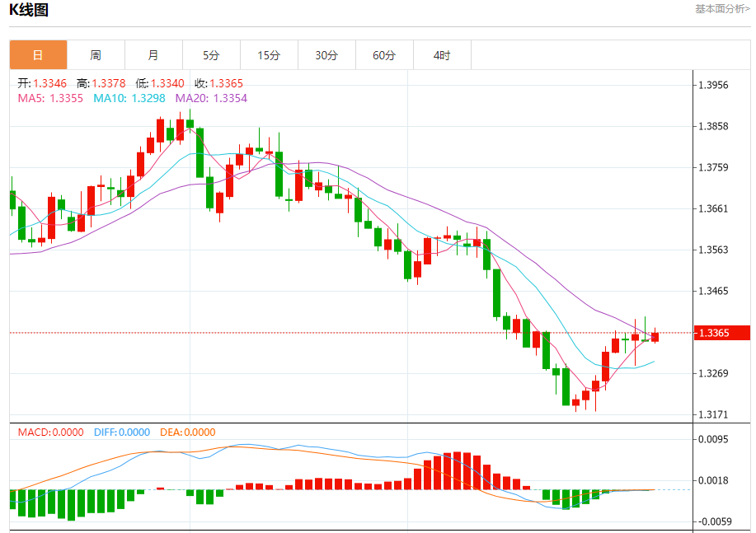Switch to the 5分 timeframe tab
The width and height of the screenshot is (756, 533).
pyautogui.click(x=211, y=55)
